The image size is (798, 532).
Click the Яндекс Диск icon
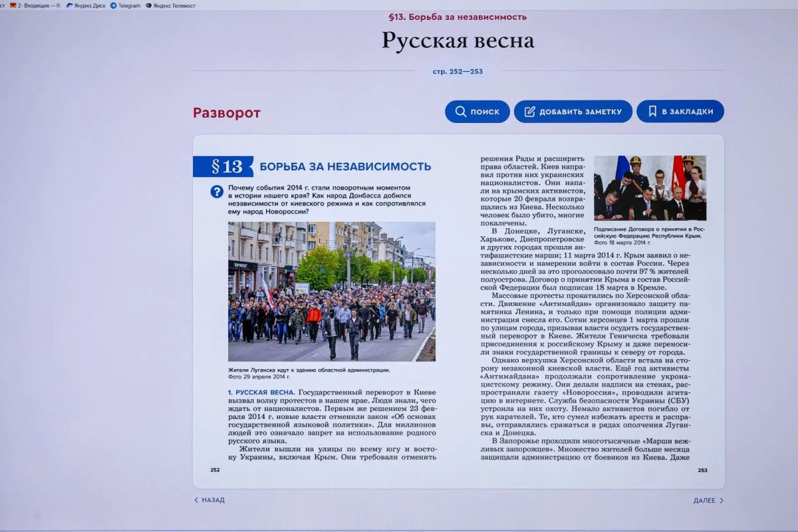pos(70,5)
